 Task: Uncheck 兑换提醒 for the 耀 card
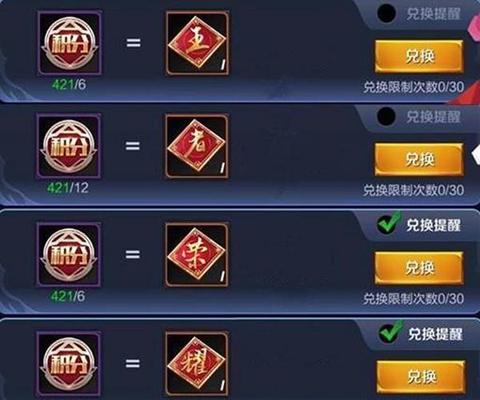(390, 331)
